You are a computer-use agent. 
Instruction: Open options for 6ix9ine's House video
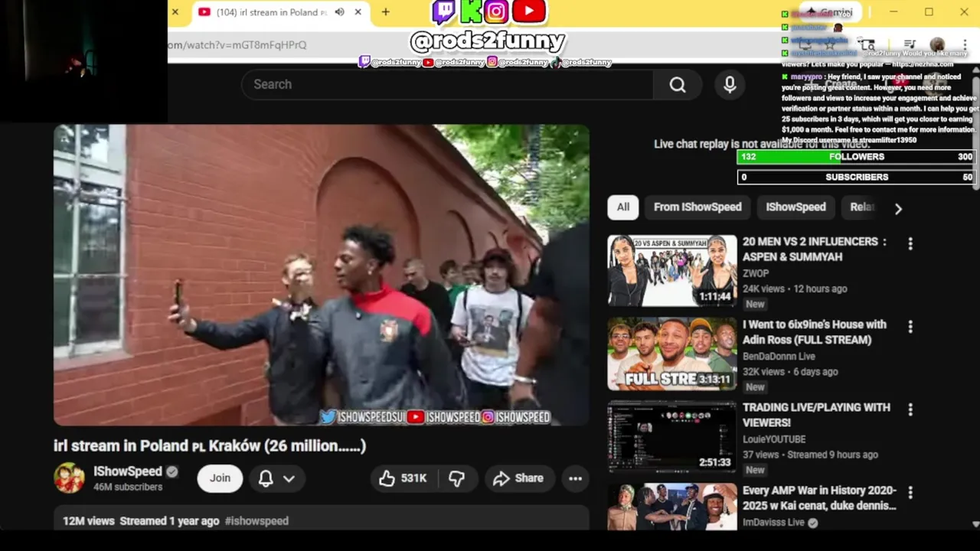(x=910, y=327)
